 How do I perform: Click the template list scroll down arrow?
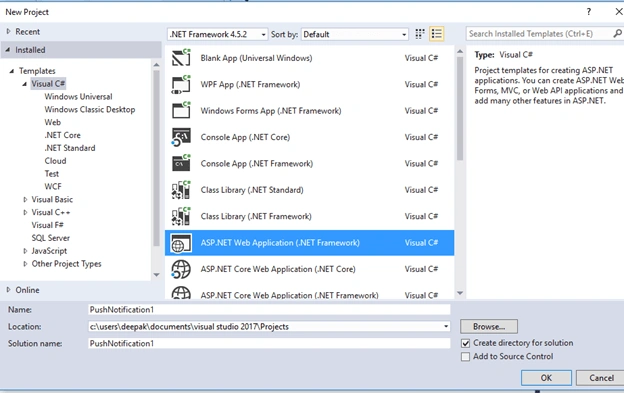[460, 293]
